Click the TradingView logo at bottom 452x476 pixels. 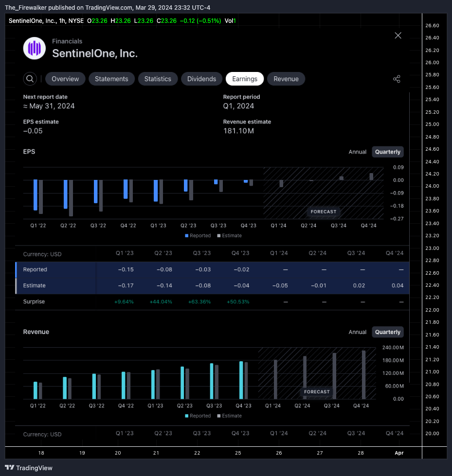tap(29, 468)
